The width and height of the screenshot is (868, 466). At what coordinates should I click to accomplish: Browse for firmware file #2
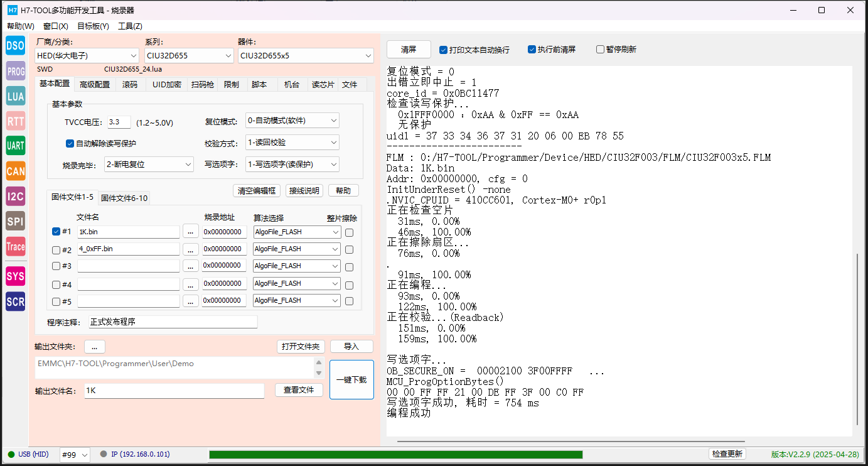pyautogui.click(x=190, y=249)
